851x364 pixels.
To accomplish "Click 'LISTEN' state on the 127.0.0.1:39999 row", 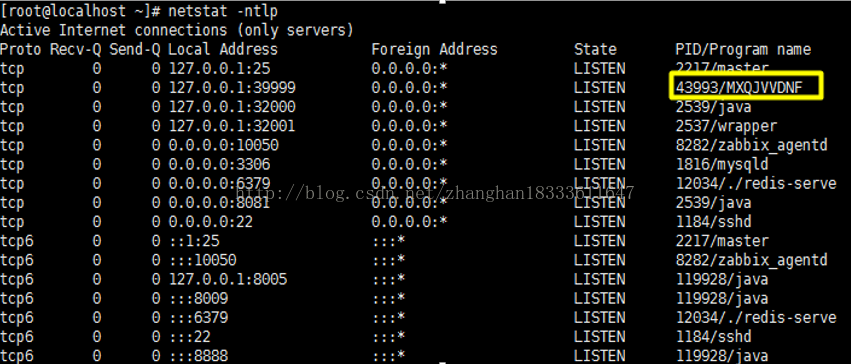I will point(600,87).
